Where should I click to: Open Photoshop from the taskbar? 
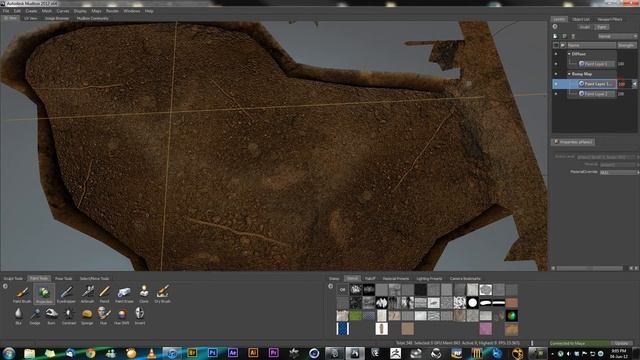click(x=212, y=353)
